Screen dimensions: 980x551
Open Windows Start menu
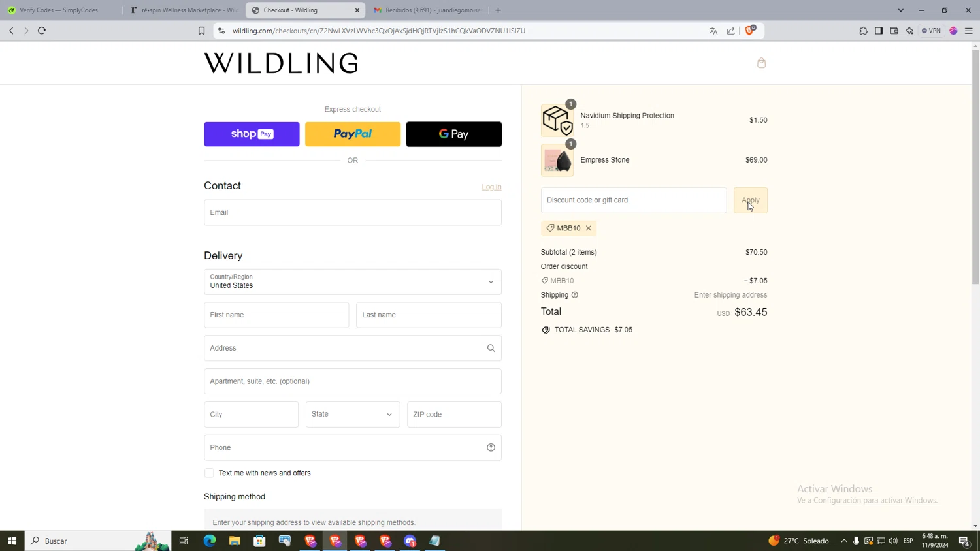12,541
